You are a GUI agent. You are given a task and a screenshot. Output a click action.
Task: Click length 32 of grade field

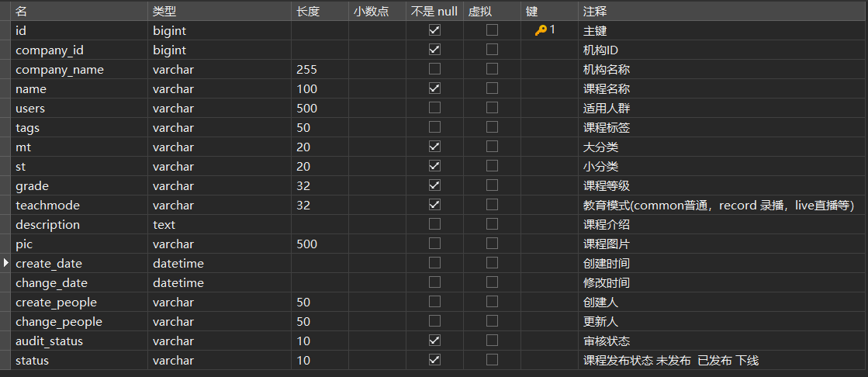click(303, 186)
